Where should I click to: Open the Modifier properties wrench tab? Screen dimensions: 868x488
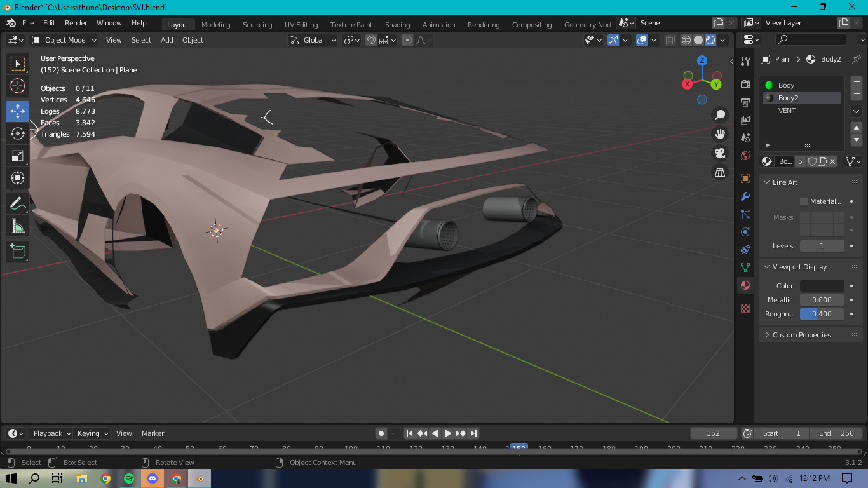[745, 196]
